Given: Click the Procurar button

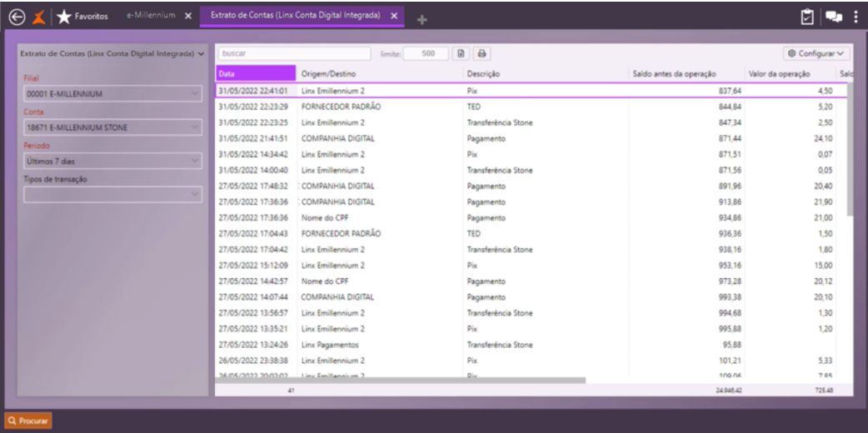Looking at the screenshot, I should pyautogui.click(x=28, y=421).
